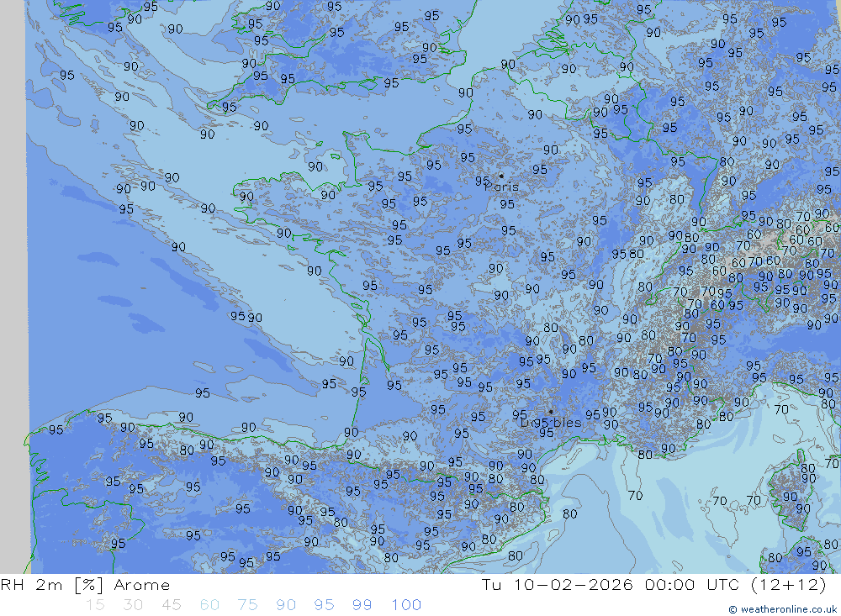The image size is (841, 616).
Task: Select the 45 value in the legend scale
Action: (172, 605)
